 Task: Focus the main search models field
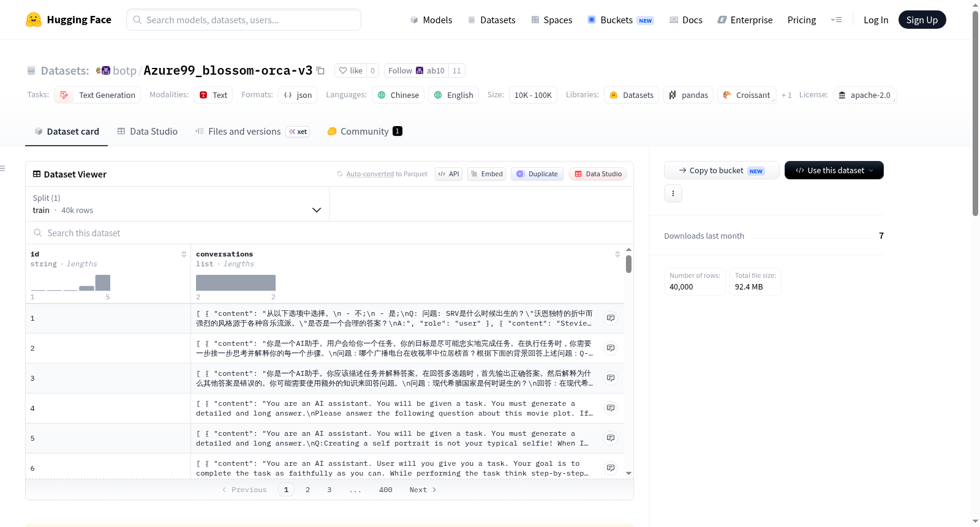coord(244,20)
